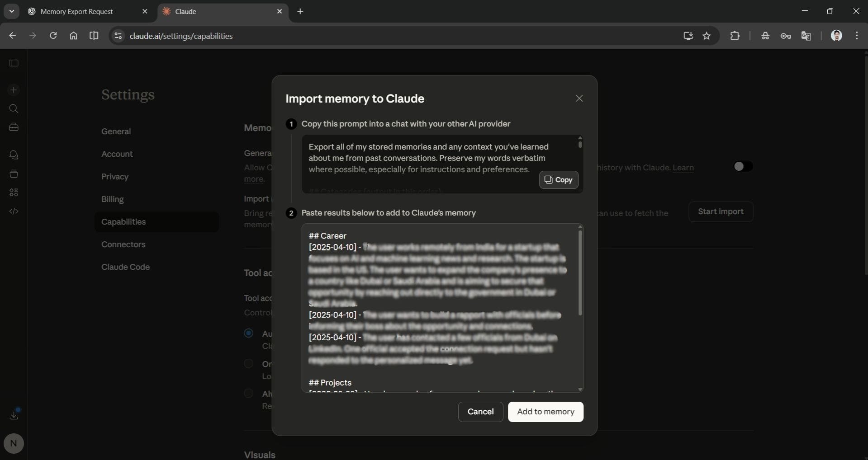Start a new chat with the plus icon
The height and width of the screenshot is (460, 868).
(x=14, y=90)
